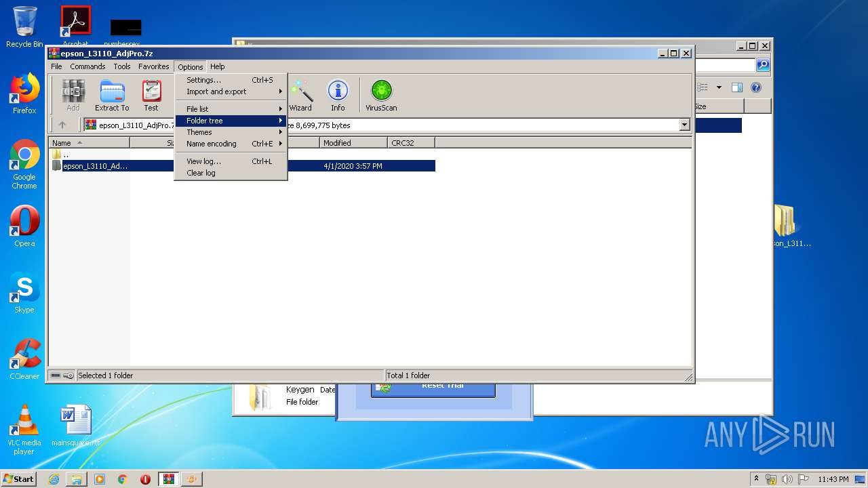The image size is (868, 488).
Task: Click the 11:43 PM taskbar clock
Action: point(833,479)
